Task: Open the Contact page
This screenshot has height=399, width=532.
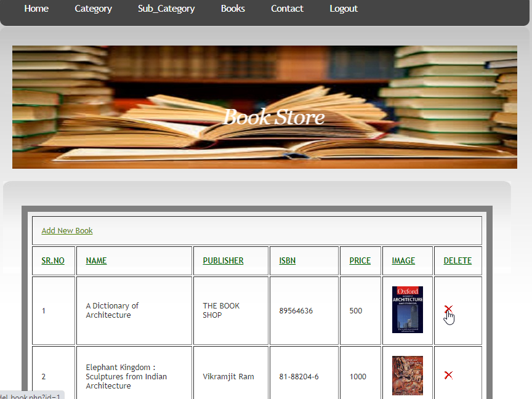Action: (287, 9)
